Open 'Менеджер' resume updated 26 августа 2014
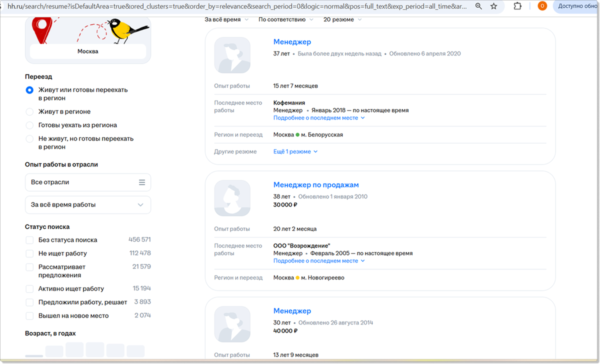 click(292, 311)
